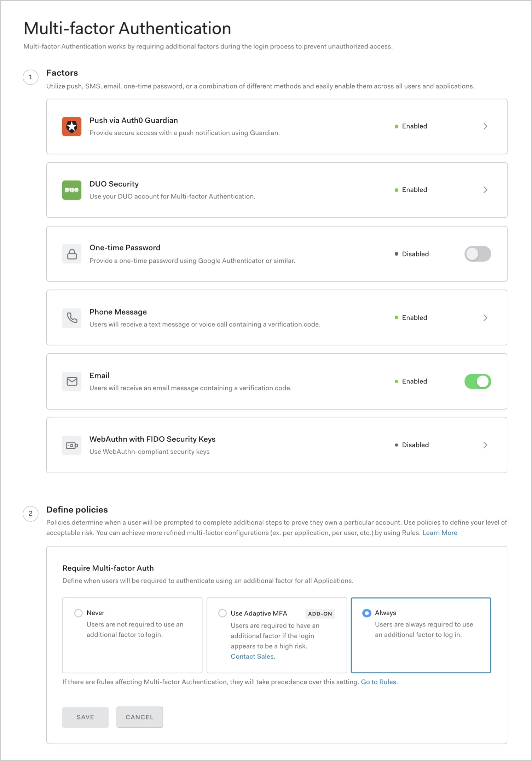The width and height of the screenshot is (532, 761).
Task: Expand DUO Security settings arrow
Action: (x=485, y=190)
